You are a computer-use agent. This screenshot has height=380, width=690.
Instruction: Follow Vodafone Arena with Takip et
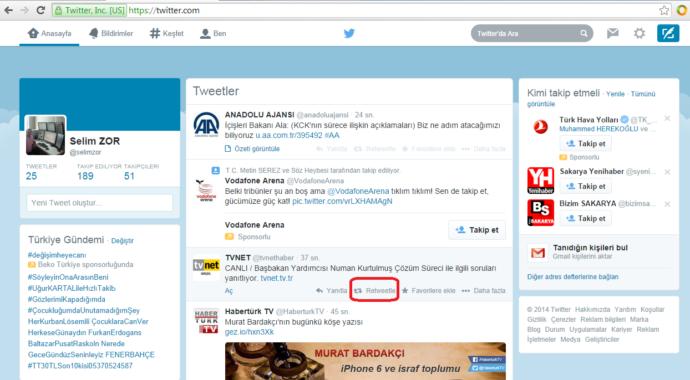pyautogui.click(x=477, y=230)
